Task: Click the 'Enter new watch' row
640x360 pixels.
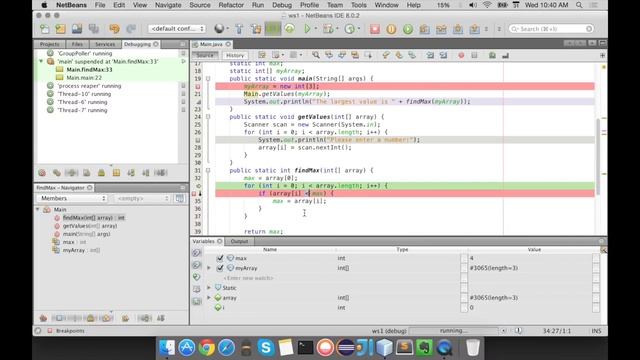Action: pyautogui.click(x=248, y=278)
